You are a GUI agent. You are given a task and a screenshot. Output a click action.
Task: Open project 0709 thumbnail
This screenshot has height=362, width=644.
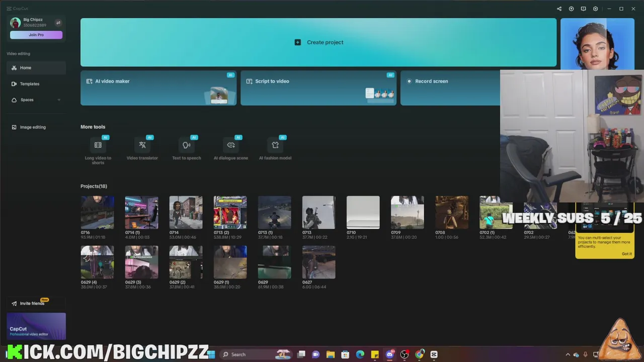click(x=407, y=212)
